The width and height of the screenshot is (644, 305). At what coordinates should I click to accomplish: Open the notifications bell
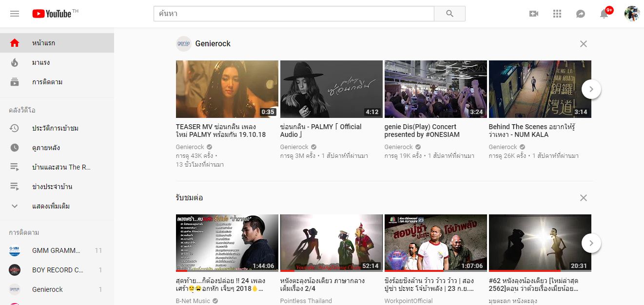605,14
